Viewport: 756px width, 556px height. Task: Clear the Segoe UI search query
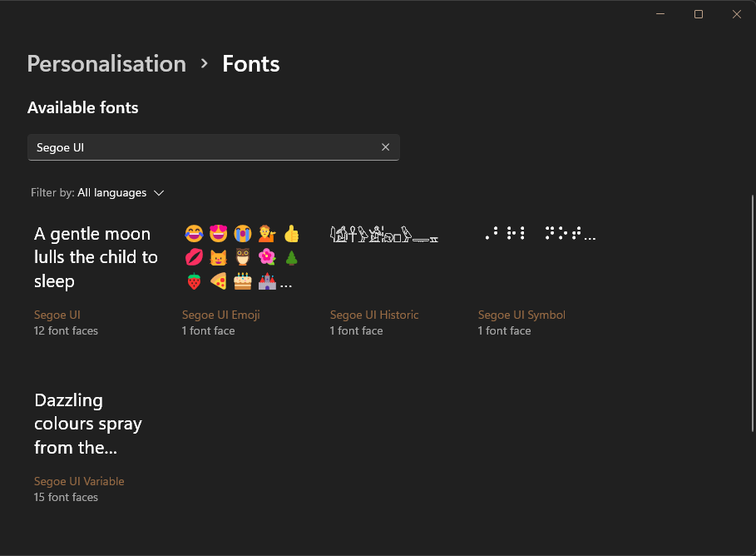[385, 146]
